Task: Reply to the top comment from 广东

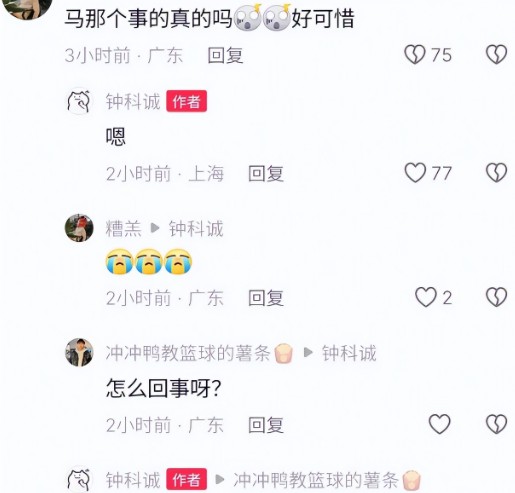Action: click(225, 55)
